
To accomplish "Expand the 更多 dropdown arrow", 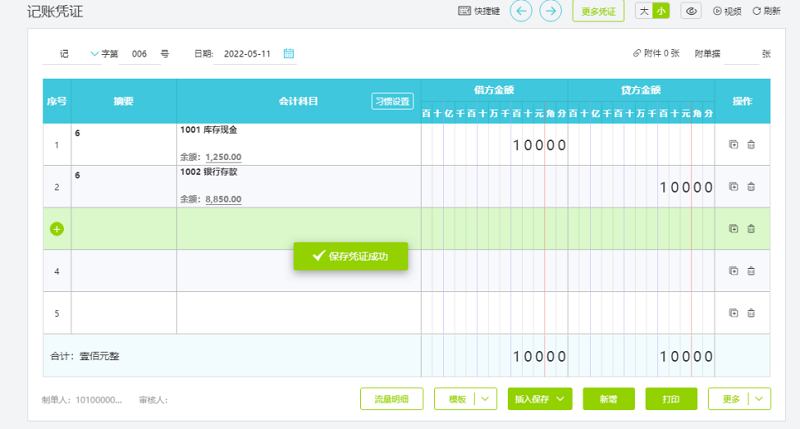I will click(759, 399).
